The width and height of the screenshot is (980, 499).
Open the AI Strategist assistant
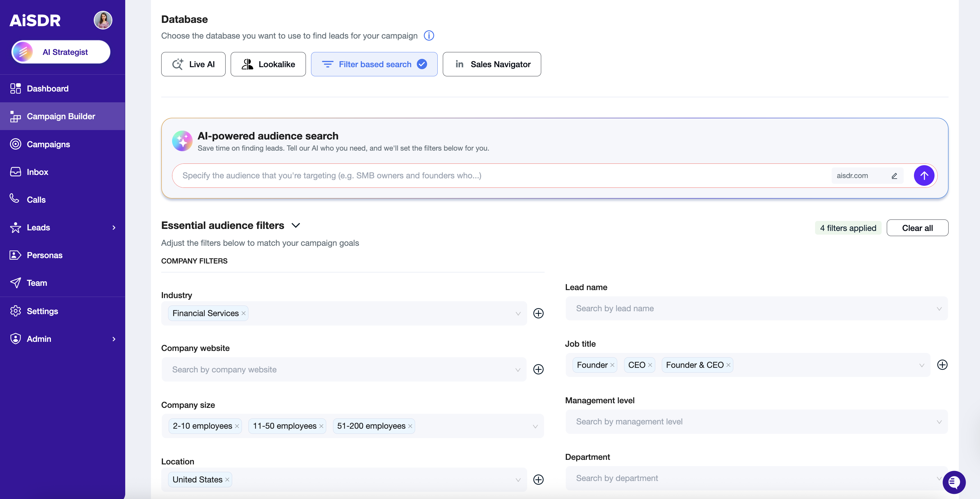pos(61,52)
